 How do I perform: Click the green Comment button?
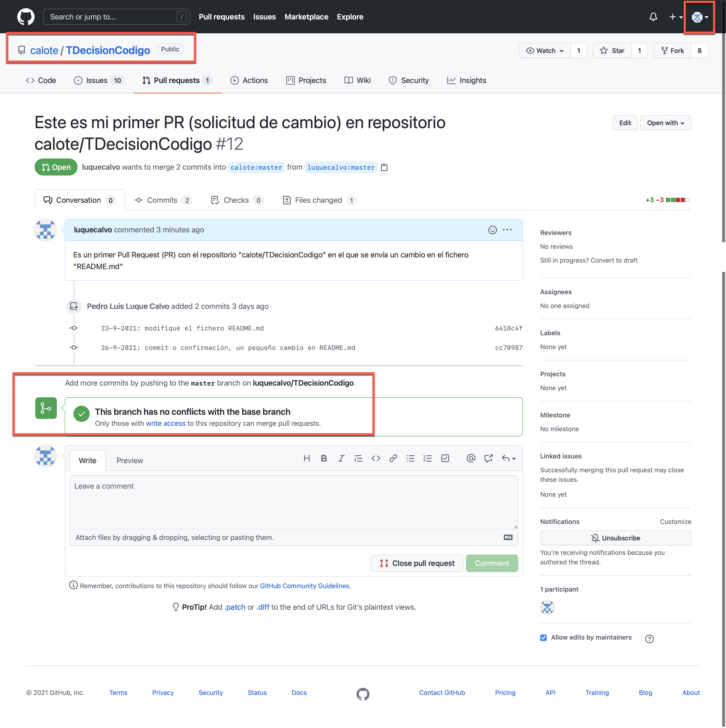coord(492,563)
